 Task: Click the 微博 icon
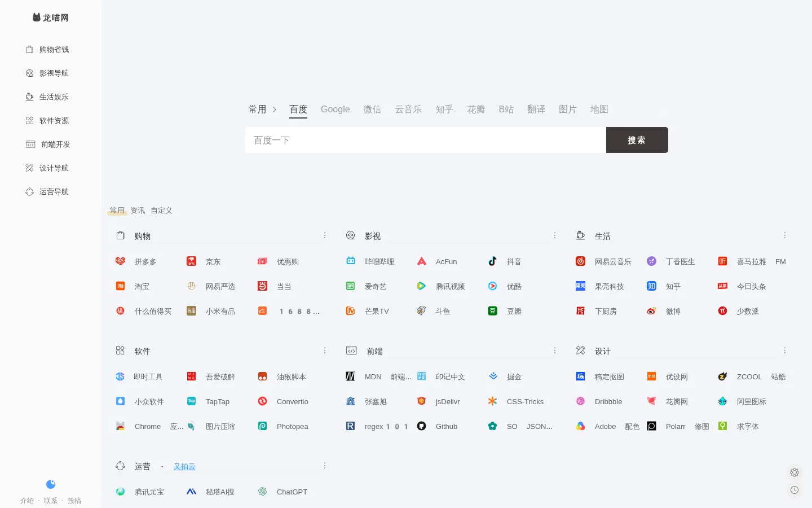[651, 311]
